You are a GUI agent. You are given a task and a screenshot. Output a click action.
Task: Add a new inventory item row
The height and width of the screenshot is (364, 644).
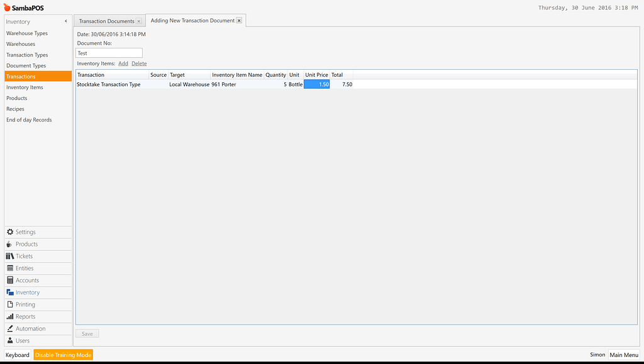pyautogui.click(x=123, y=63)
